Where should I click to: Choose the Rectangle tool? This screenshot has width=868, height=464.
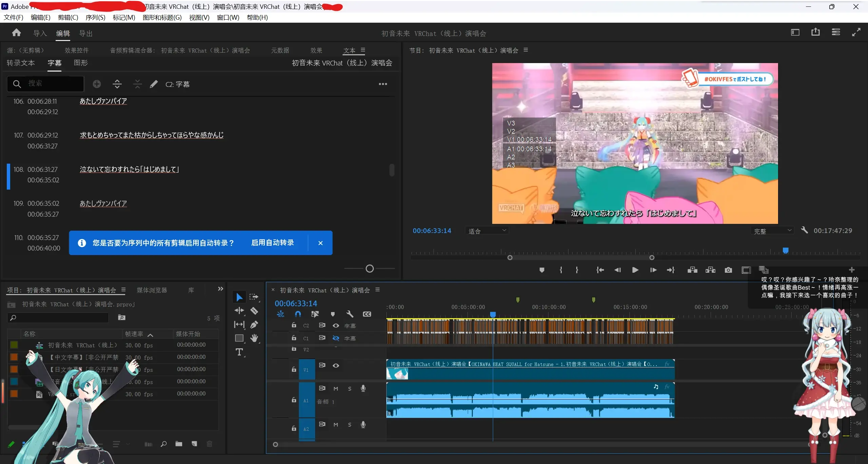tap(239, 338)
